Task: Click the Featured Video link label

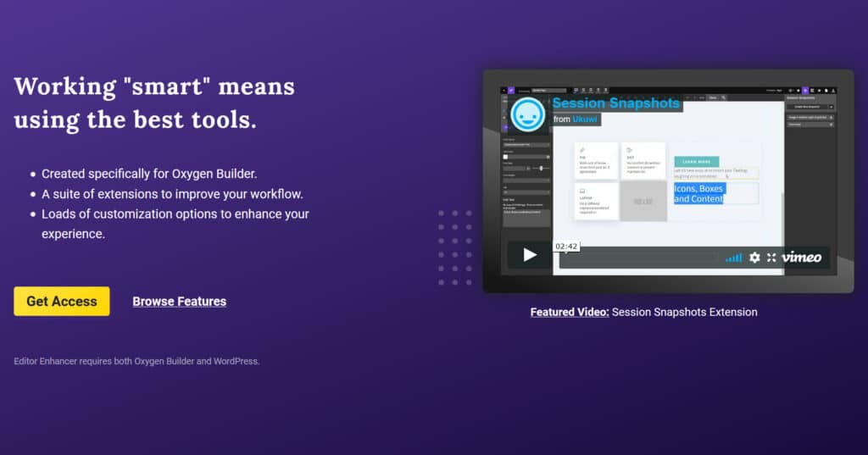Action: click(569, 312)
